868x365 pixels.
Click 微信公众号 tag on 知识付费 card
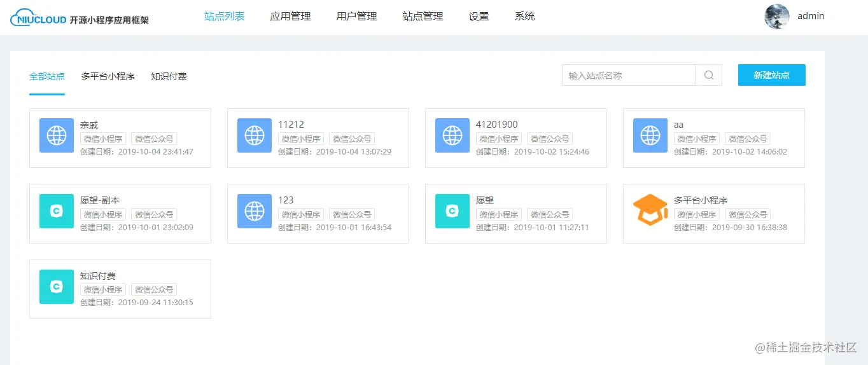tap(154, 289)
